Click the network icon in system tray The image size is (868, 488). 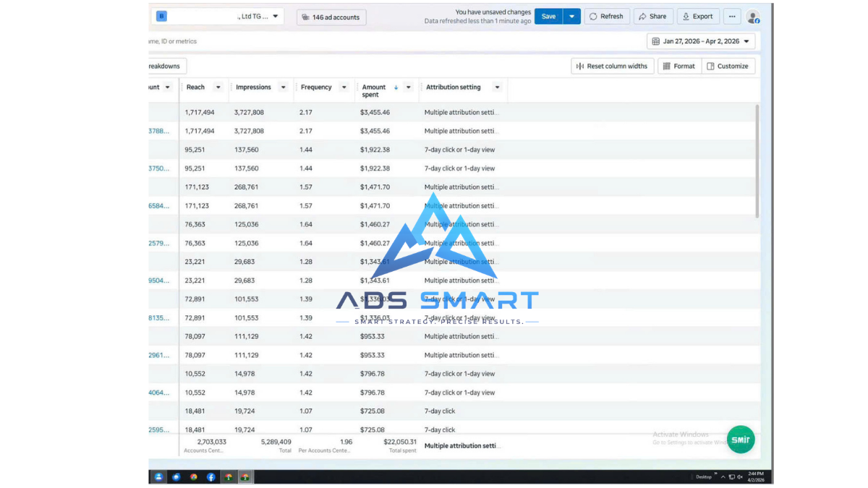731,477
